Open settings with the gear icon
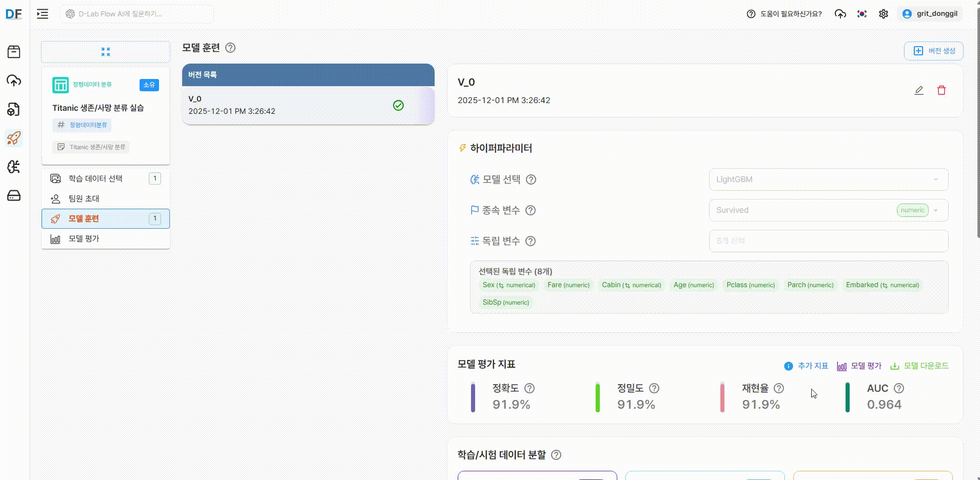Viewport: 980px width, 480px height. [884, 14]
